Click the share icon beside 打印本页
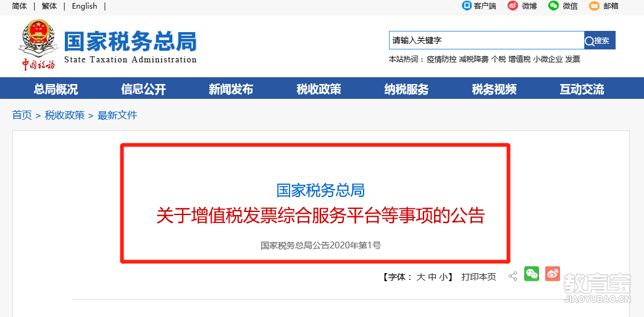The height and width of the screenshot is (317, 644). tap(512, 276)
